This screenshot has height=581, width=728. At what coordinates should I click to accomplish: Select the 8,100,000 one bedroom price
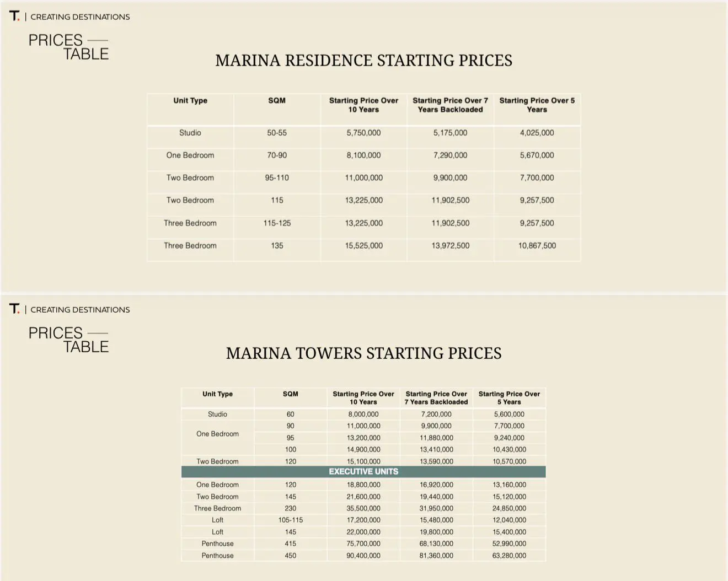coord(363,155)
